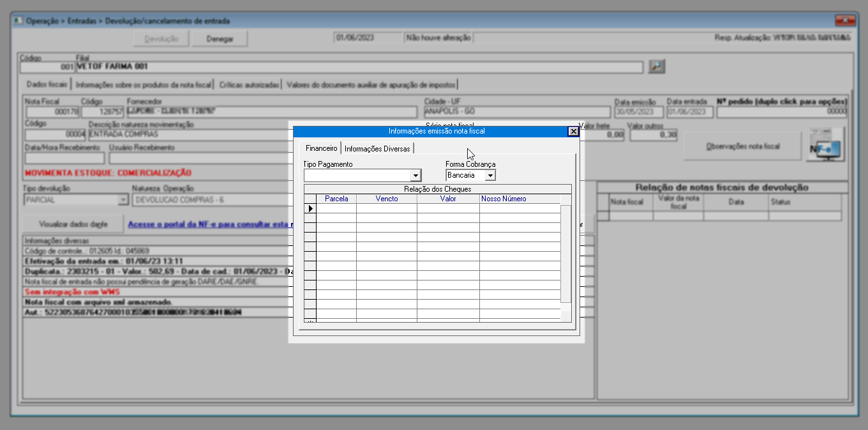Open the products of nota fiscal tab
This screenshot has height=430, width=868.
[x=143, y=84]
